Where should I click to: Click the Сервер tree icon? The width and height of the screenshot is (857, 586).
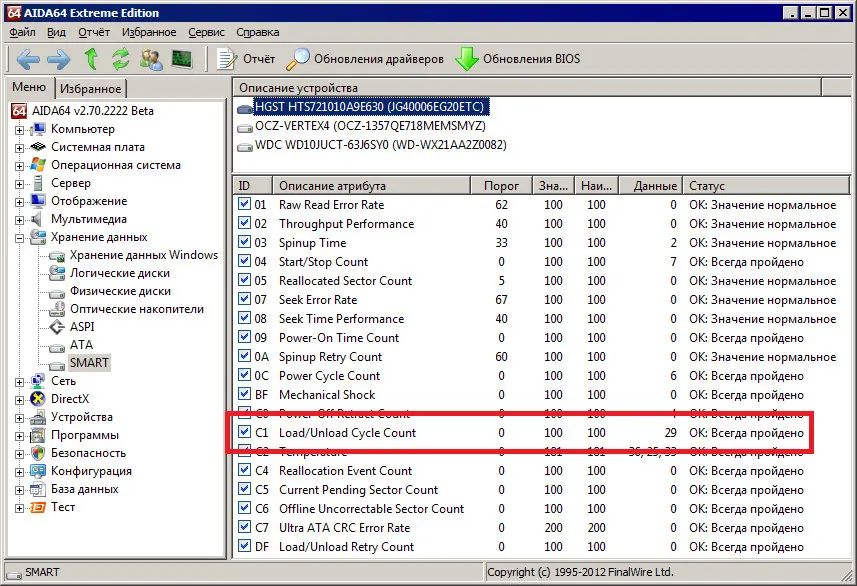pos(38,183)
